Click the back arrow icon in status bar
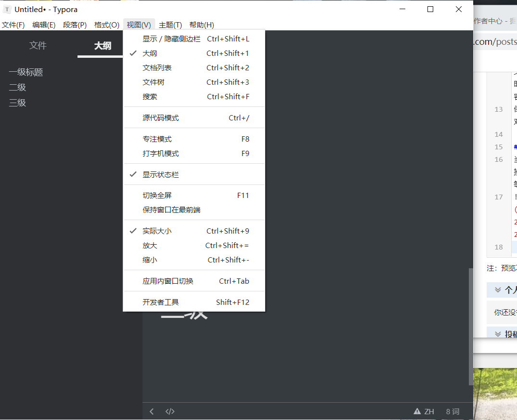The width and height of the screenshot is (517, 420). tap(151, 411)
